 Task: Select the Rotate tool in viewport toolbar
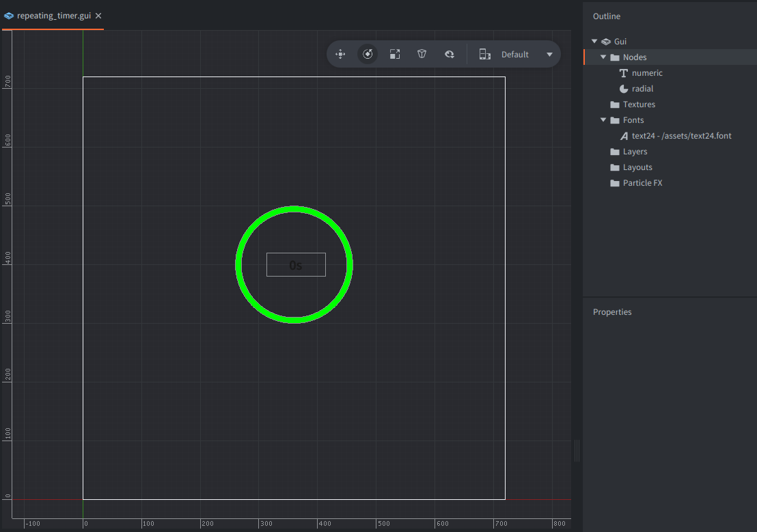368,55
